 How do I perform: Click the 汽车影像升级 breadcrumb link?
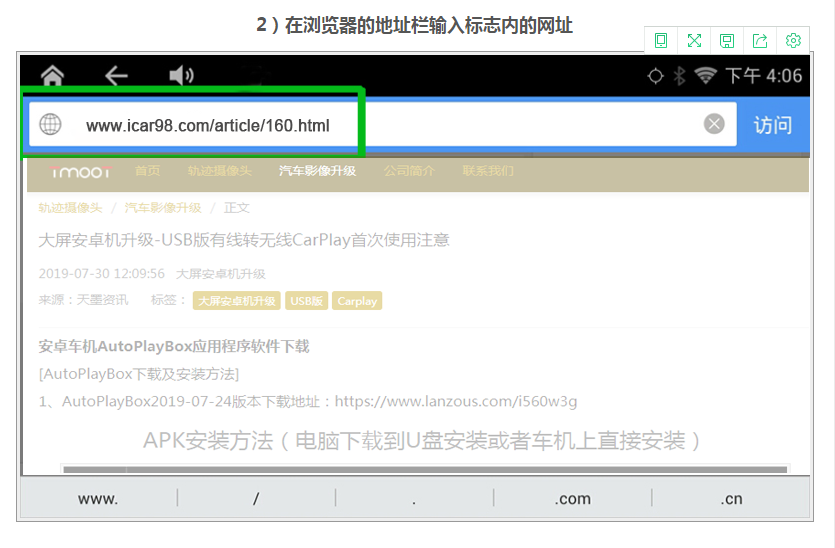[163, 208]
